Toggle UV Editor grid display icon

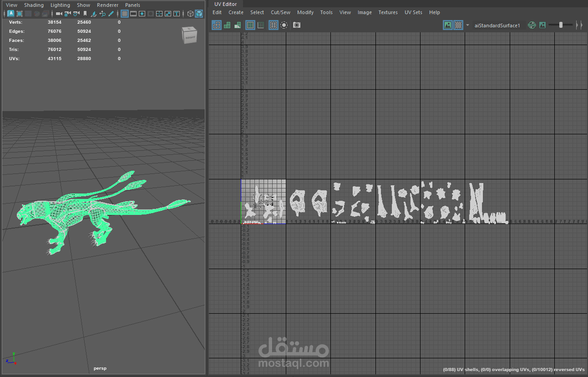point(274,25)
